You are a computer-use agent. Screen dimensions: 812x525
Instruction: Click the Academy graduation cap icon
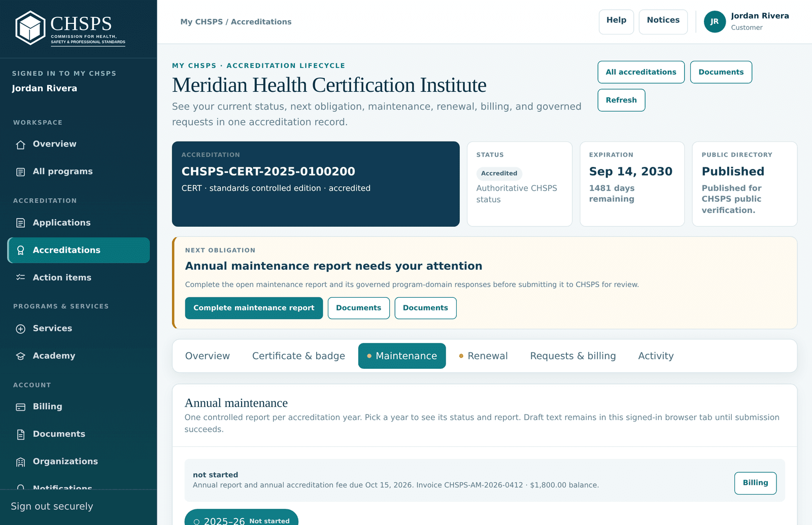[x=20, y=356]
